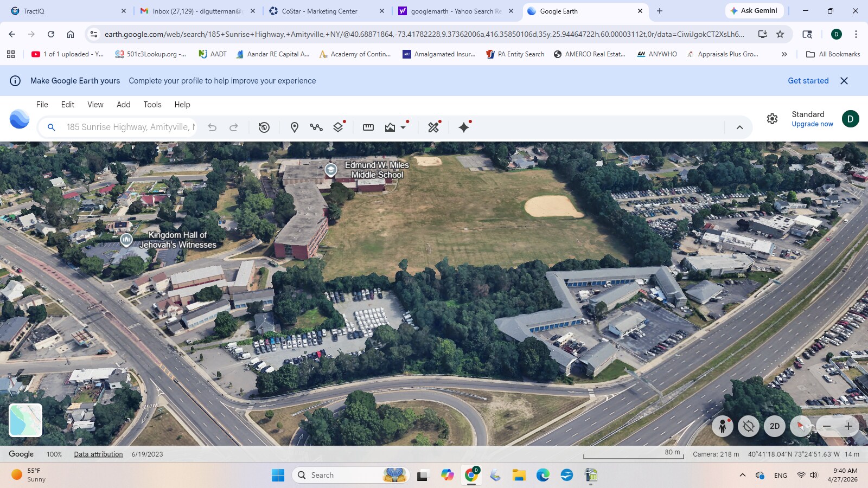Expand the overlay tool dropdown arrow
Screen dimensions: 868x488
[x=403, y=127]
